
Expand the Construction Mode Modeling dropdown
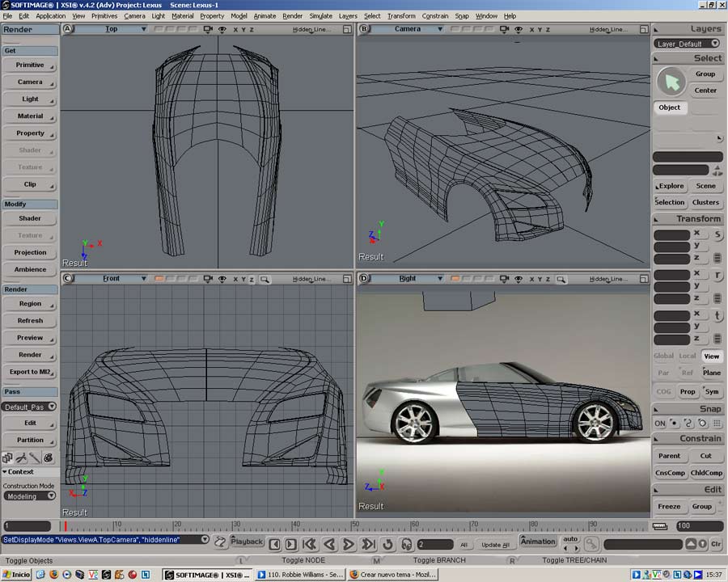coord(29,496)
